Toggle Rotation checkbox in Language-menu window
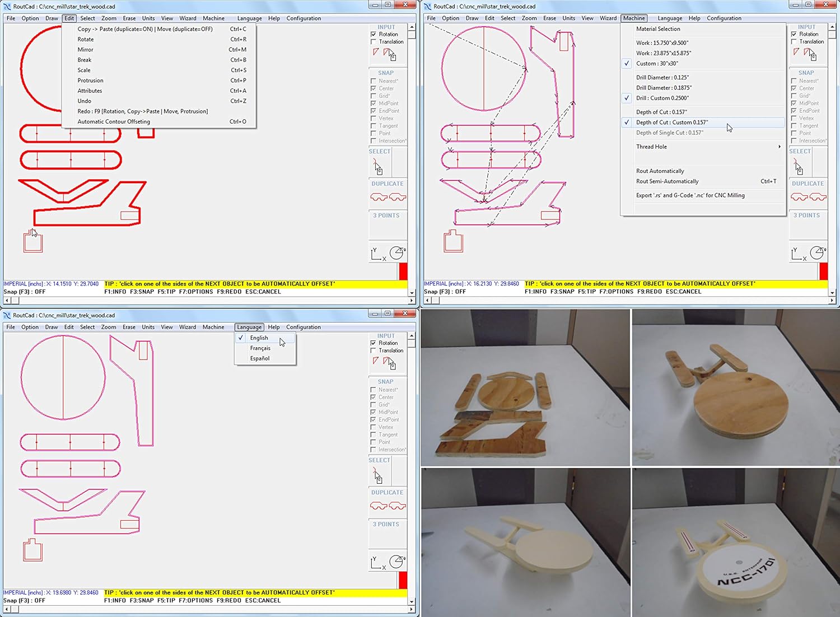 pos(374,343)
